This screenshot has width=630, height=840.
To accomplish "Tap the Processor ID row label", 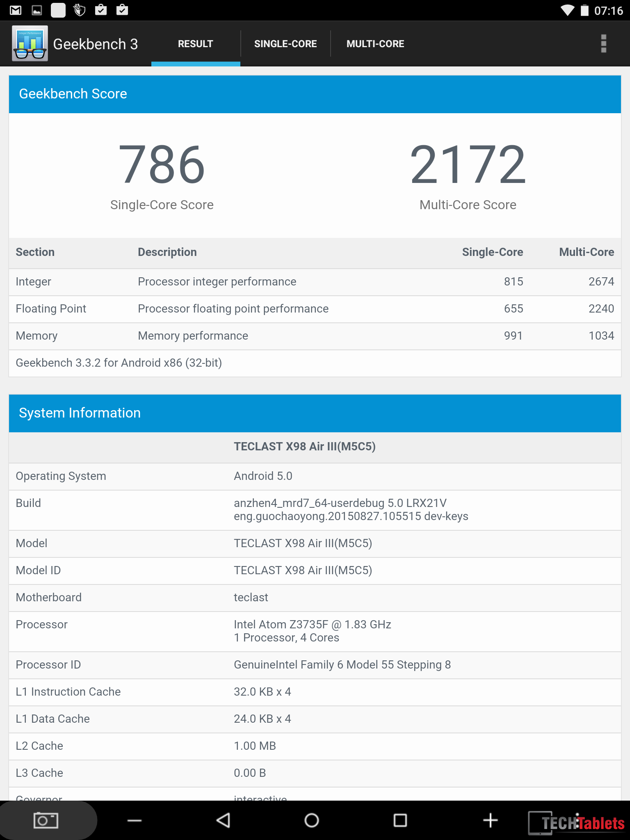I will [48, 664].
